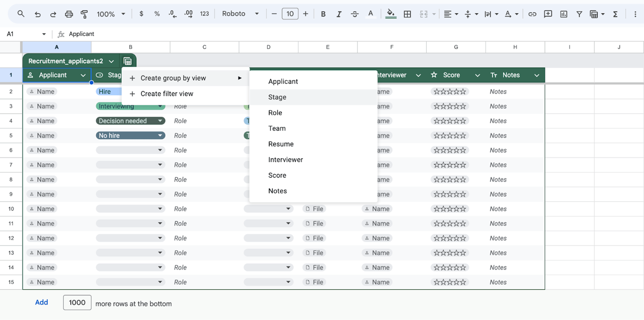Open the merge cells dropdown arrow
The image size is (644, 320).
click(x=434, y=14)
